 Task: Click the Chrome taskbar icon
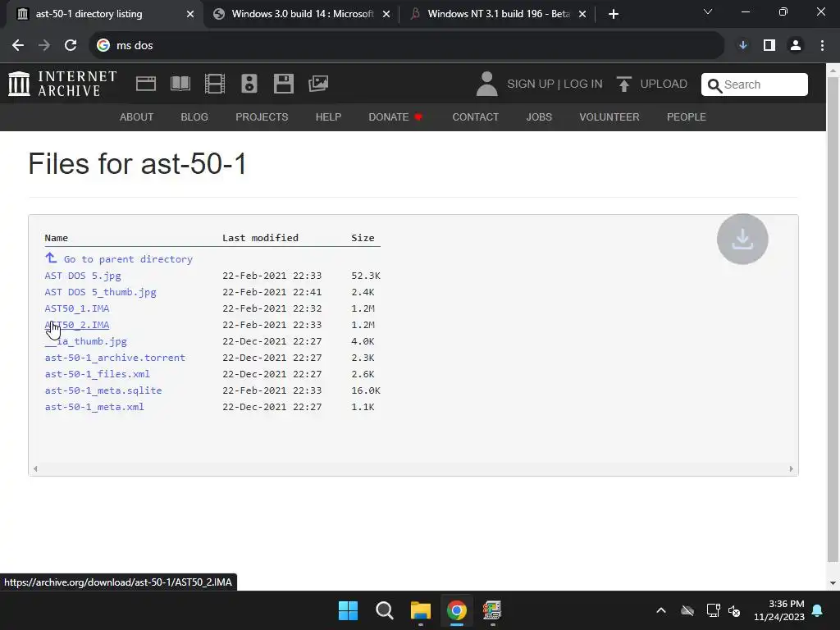(x=456, y=610)
